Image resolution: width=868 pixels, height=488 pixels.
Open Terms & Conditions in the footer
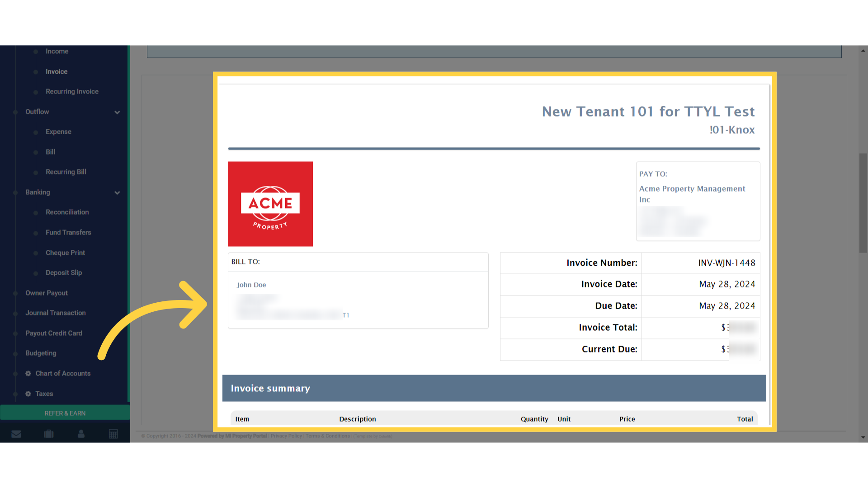(327, 436)
